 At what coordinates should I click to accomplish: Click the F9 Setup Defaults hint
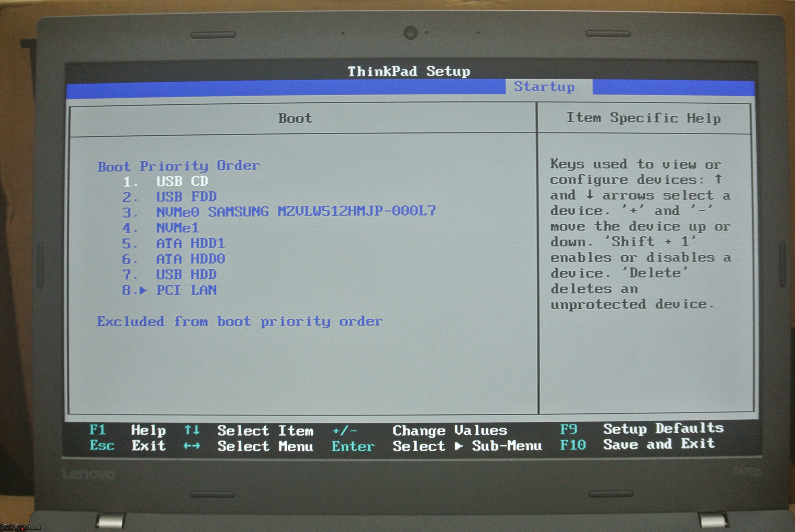642,429
